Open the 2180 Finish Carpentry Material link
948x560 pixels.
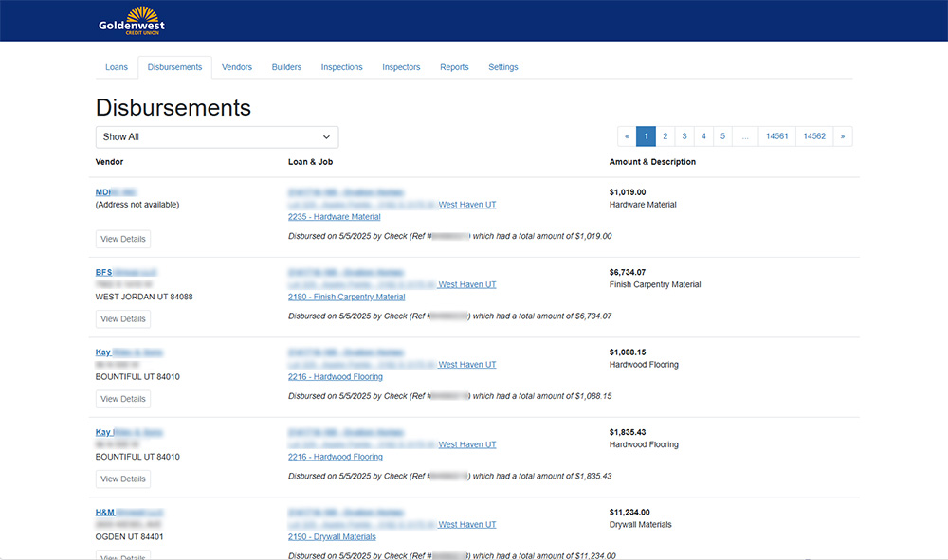pyautogui.click(x=346, y=296)
